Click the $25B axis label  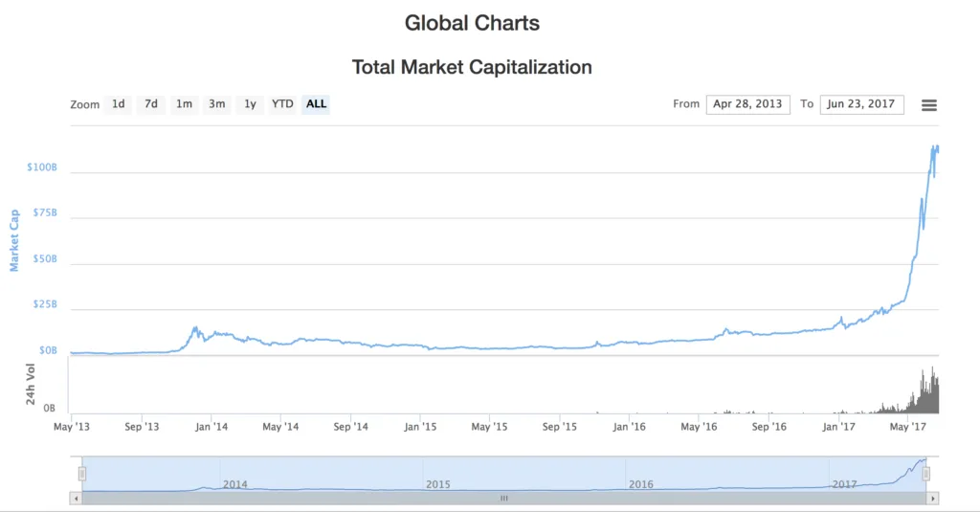(x=45, y=304)
